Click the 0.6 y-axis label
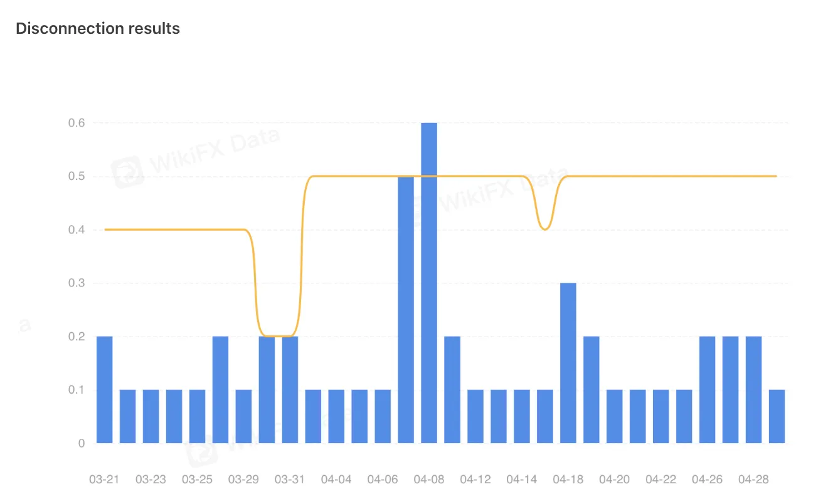Image resolution: width=833 pixels, height=504 pixels. tap(77, 123)
